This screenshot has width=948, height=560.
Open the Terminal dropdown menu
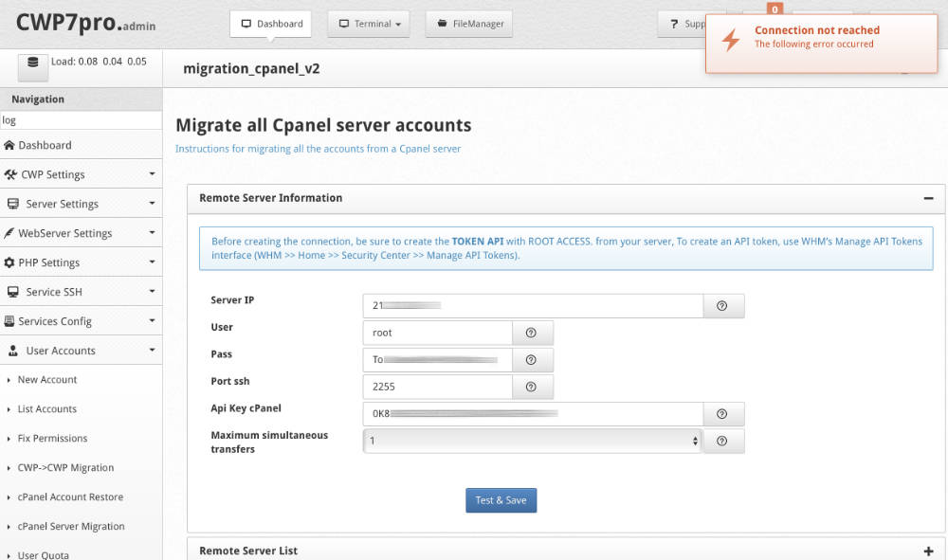click(369, 25)
